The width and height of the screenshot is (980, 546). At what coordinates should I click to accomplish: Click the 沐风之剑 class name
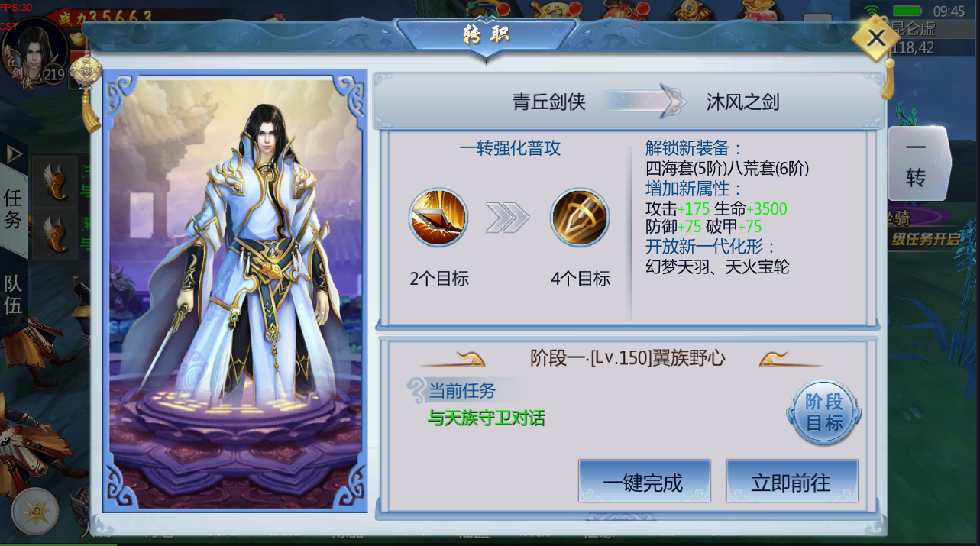[742, 102]
